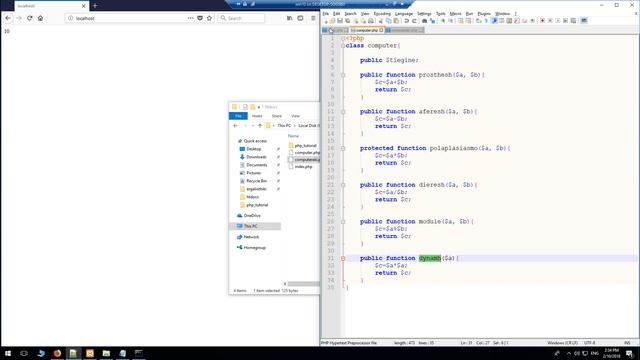Image resolution: width=640 pixels, height=360 pixels.
Task: Collapse the module function fold marker
Action: tap(343, 222)
